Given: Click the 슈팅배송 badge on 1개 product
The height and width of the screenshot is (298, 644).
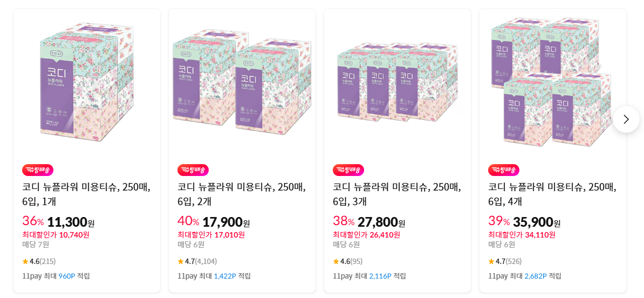Looking at the screenshot, I should click(38, 170).
